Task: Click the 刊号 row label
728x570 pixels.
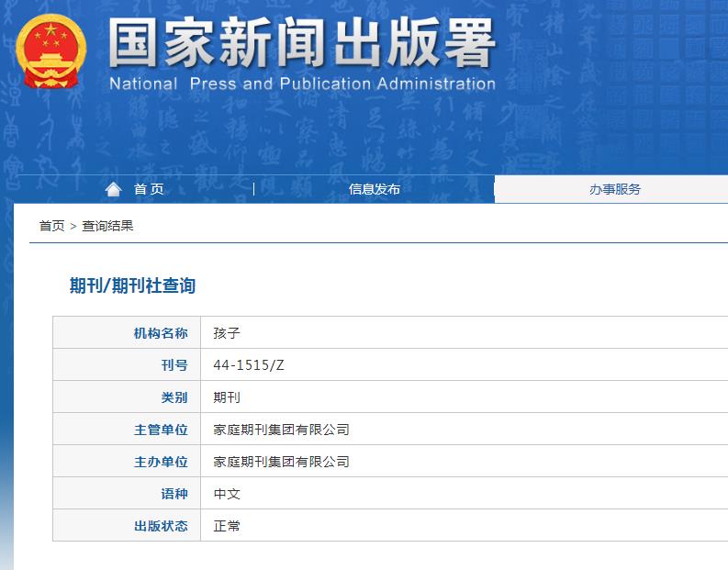Action: click(174, 365)
